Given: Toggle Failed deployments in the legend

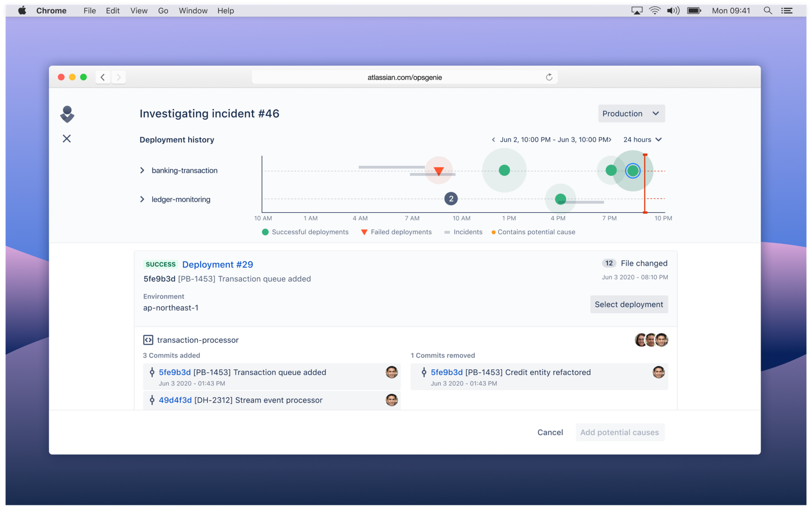Looking at the screenshot, I should pos(396,232).
